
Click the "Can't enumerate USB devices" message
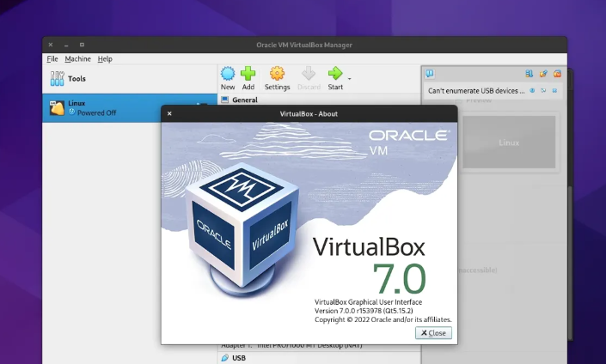coord(476,91)
